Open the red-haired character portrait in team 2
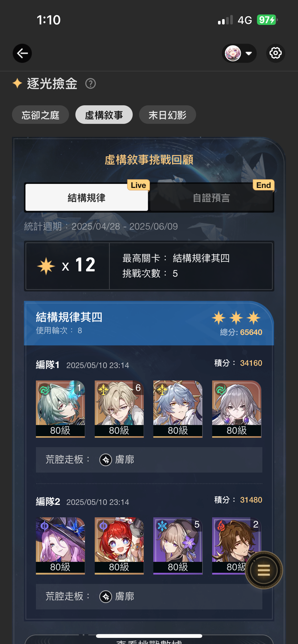This screenshot has width=298, height=644. 119,546
